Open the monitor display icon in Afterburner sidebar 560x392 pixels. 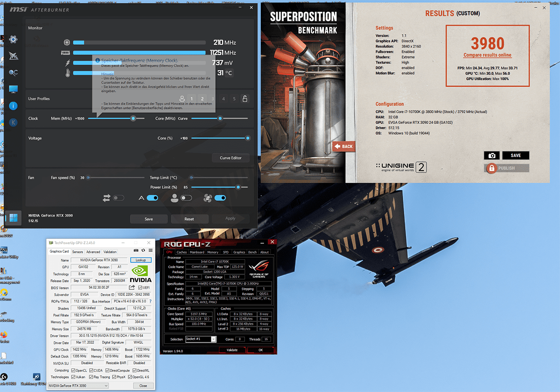[x=13, y=89]
